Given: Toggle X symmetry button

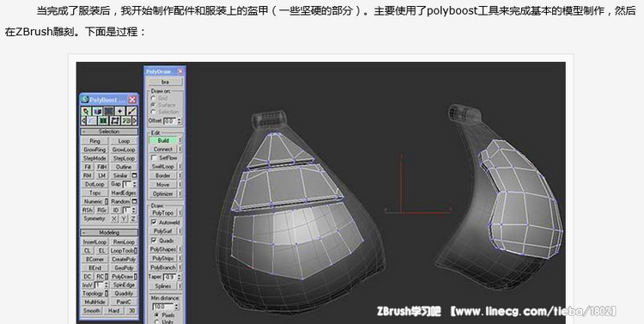Looking at the screenshot, I should pos(113,219).
